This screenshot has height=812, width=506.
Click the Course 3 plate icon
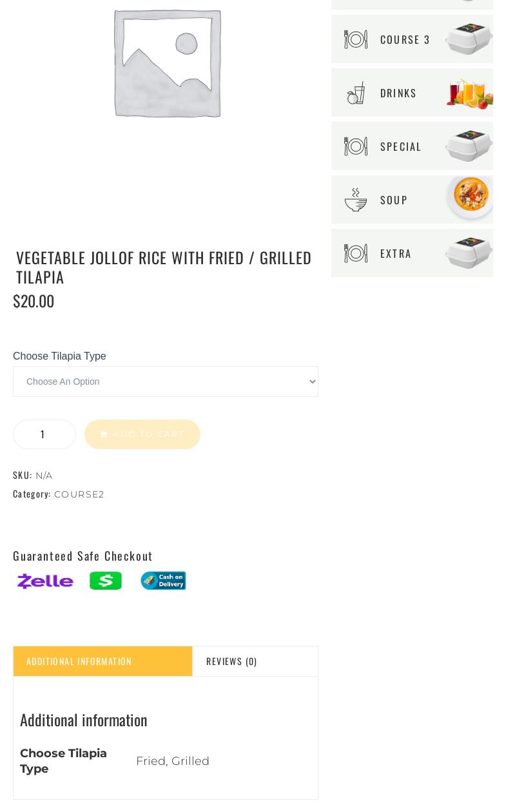pyautogui.click(x=355, y=39)
